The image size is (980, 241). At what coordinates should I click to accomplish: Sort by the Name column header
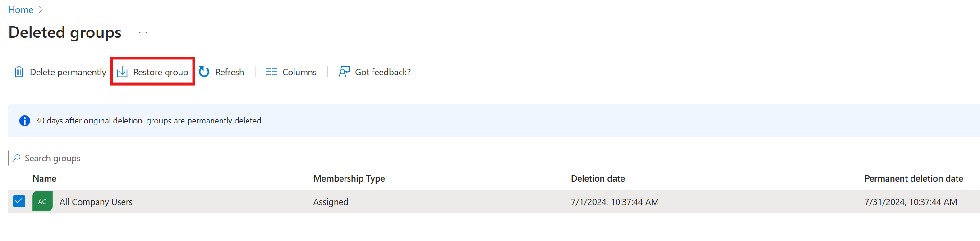pos(44,178)
